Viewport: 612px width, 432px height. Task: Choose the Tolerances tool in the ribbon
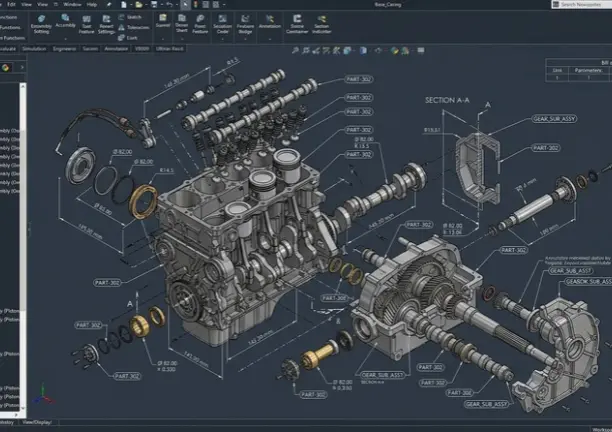click(133, 27)
